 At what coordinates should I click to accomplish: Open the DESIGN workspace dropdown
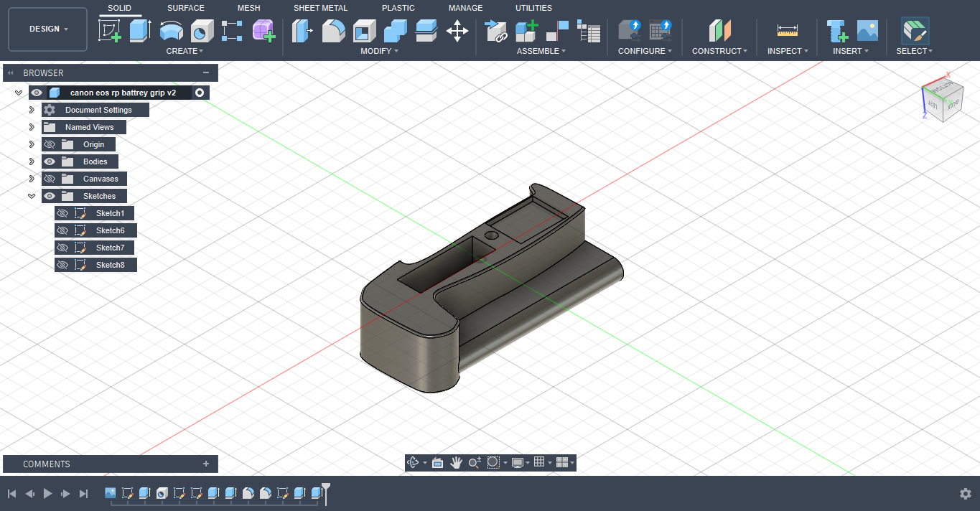pos(48,29)
